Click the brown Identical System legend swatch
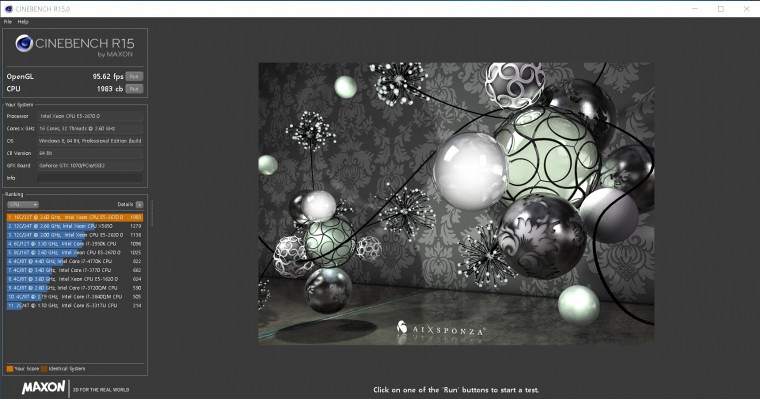 (x=44, y=369)
